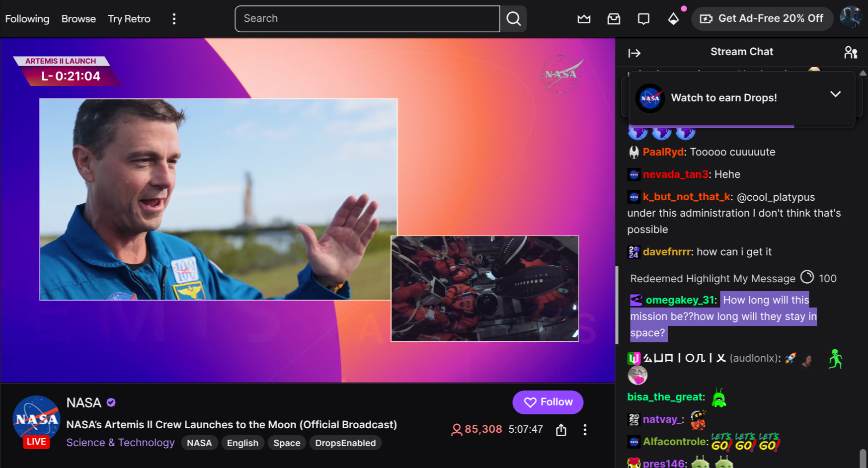
Task: Click the verified checkmark badge beside NASA
Action: coord(111,402)
